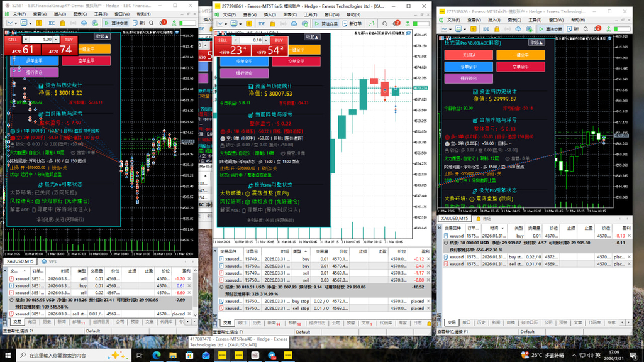This screenshot has height=362, width=644.
Task: Click the chart template icon in 277538026 toolbar
Action: [458, 29]
